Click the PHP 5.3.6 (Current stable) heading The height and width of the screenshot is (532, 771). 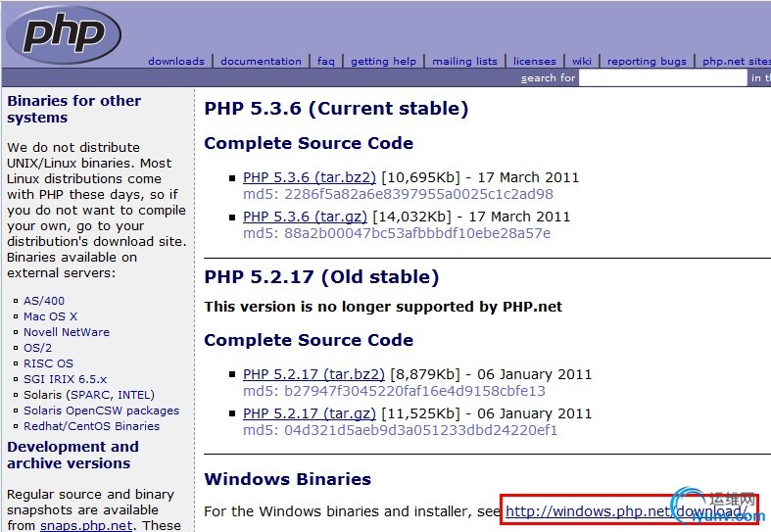coord(336,108)
